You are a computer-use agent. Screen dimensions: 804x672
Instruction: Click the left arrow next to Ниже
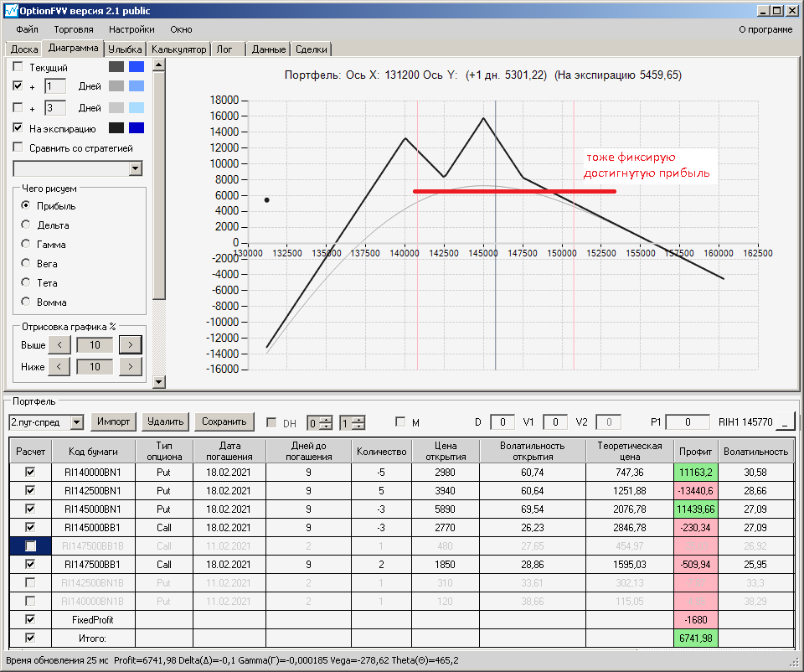click(x=59, y=366)
